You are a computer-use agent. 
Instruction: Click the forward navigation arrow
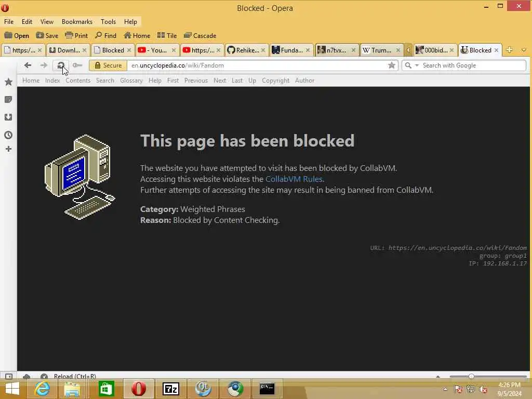coord(44,65)
